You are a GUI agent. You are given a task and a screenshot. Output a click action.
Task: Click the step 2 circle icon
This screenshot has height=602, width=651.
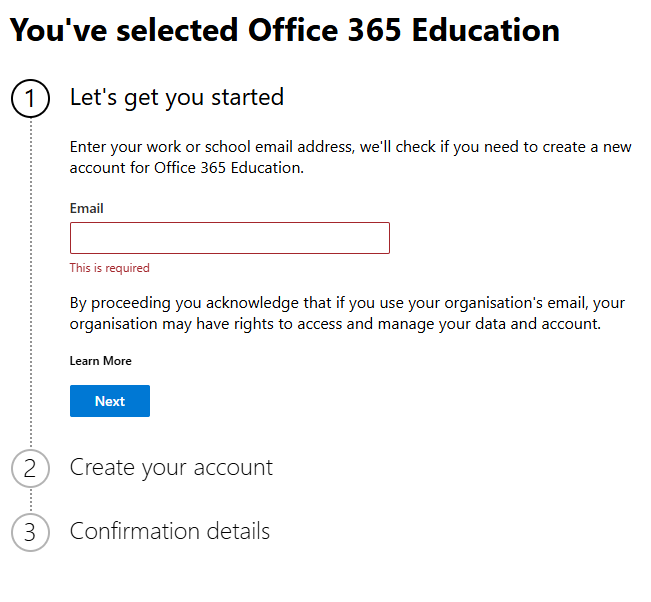(30, 468)
